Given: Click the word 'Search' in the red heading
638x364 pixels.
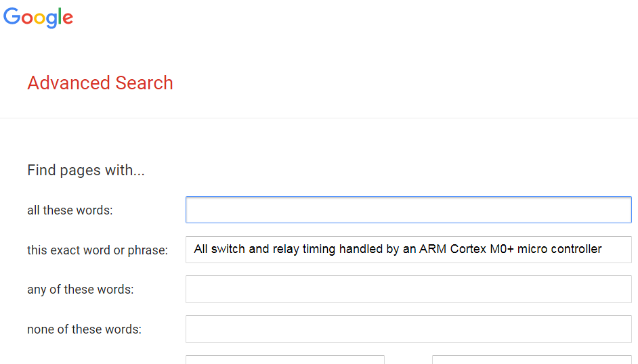Looking at the screenshot, I should coord(144,83).
